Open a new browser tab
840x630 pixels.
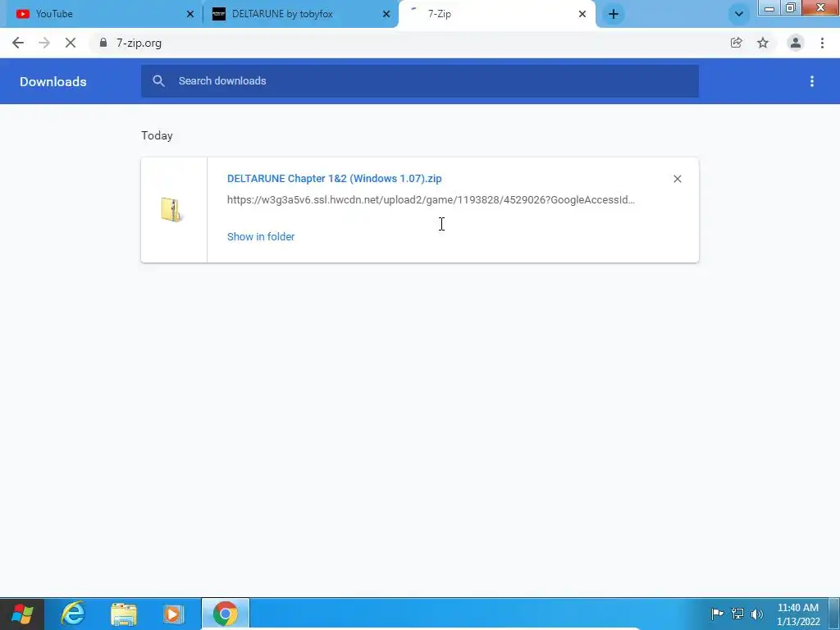614,14
